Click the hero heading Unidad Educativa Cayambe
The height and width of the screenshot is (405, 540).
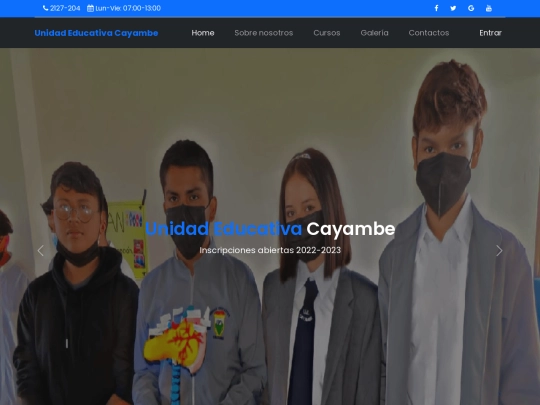click(270, 229)
